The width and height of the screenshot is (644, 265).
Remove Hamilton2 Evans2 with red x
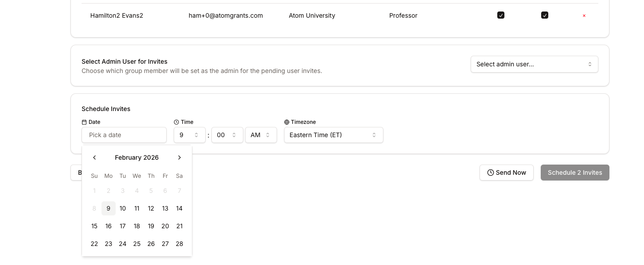584,15
